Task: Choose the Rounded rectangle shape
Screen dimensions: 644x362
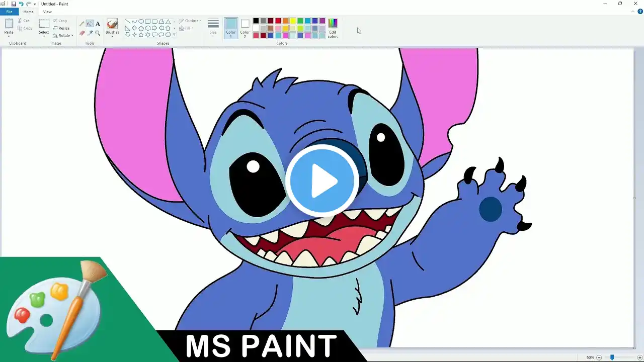Action: click(154, 21)
